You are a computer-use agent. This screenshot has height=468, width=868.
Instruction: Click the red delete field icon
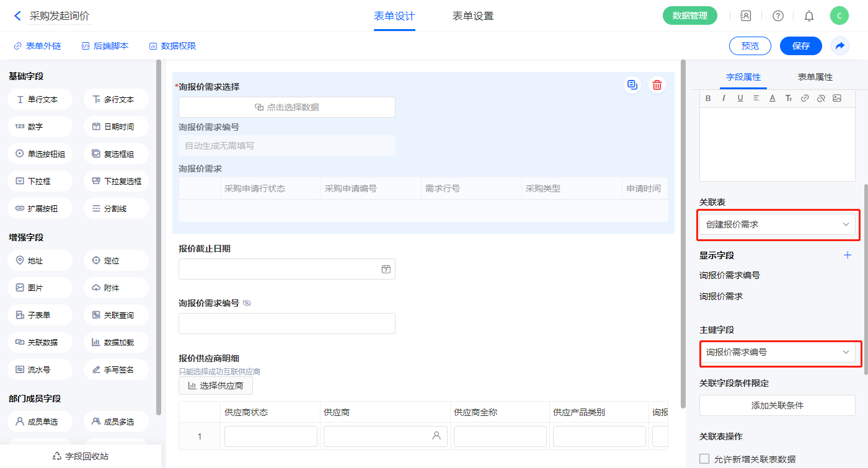pyautogui.click(x=657, y=86)
